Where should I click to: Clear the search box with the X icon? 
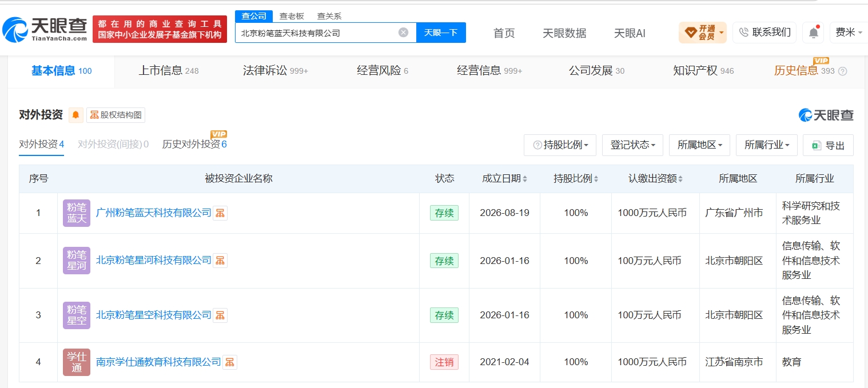point(403,33)
